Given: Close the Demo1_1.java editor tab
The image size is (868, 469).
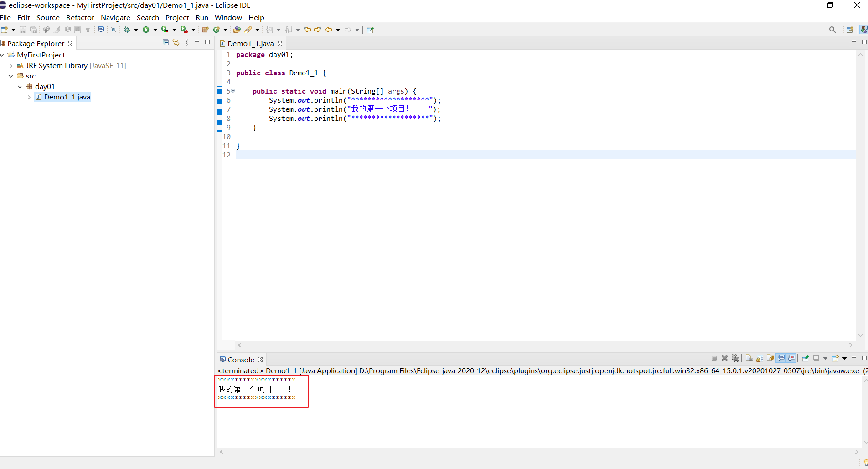Looking at the screenshot, I should coord(280,43).
